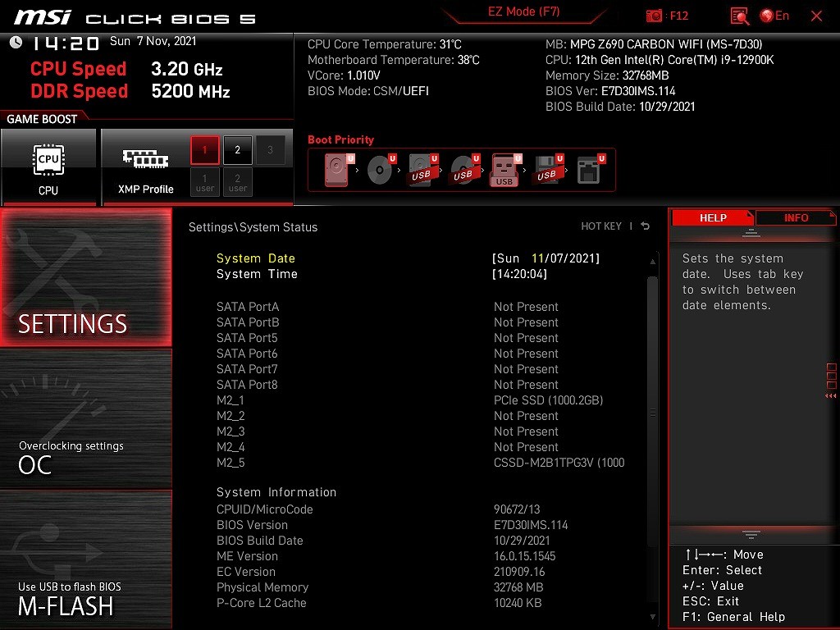Select XMP user profile 1

tap(204, 182)
